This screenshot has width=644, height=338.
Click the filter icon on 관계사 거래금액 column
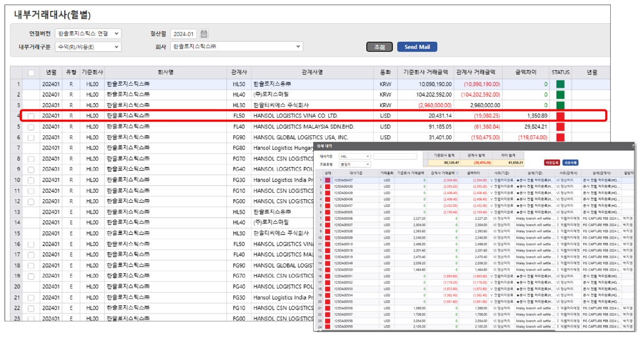(458, 172)
